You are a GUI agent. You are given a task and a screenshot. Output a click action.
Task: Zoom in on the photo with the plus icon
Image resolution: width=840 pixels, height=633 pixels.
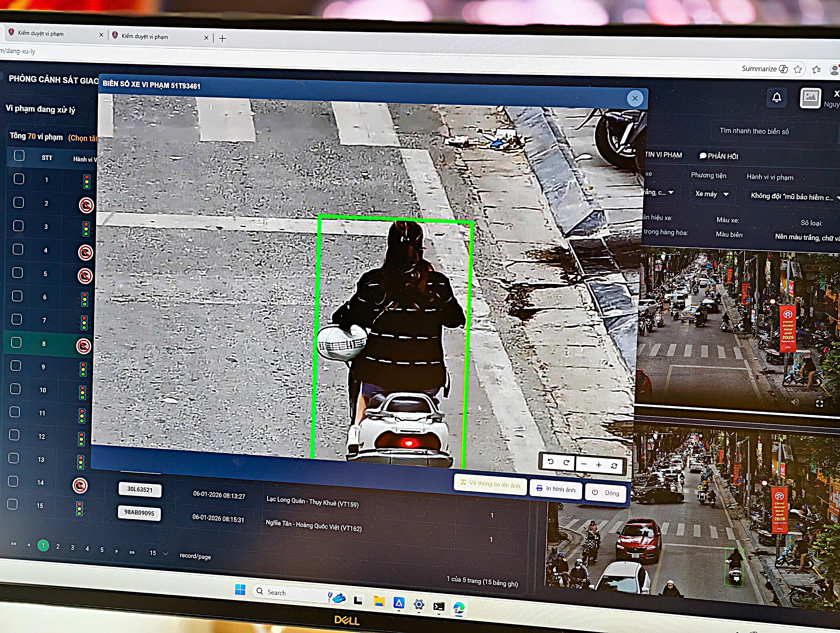click(599, 465)
